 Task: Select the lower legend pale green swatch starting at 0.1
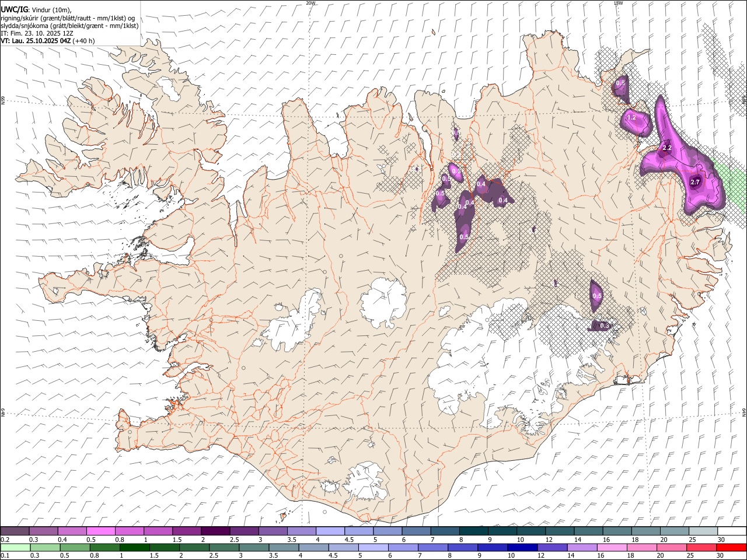point(15,547)
